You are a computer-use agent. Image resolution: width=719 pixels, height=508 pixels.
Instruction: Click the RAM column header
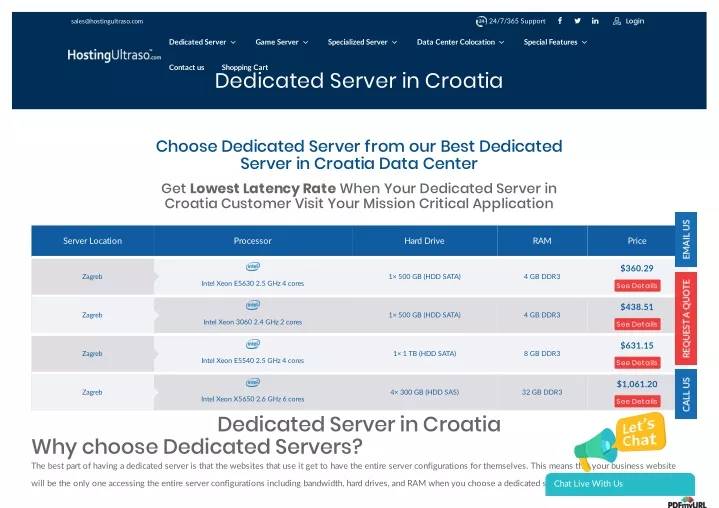(x=542, y=241)
